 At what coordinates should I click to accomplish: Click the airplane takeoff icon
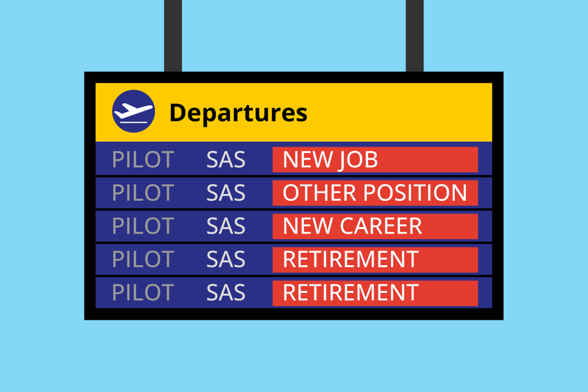[x=133, y=111]
